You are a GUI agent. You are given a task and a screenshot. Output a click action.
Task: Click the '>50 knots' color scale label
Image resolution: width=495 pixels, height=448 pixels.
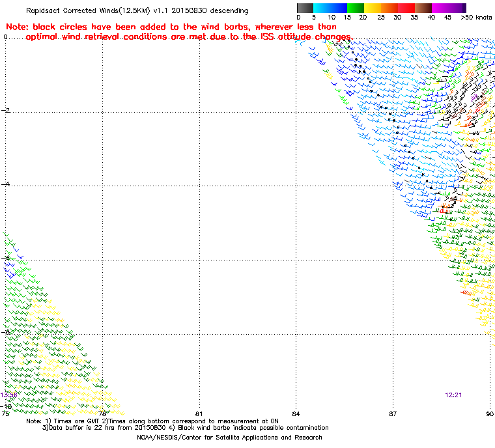[x=476, y=18]
